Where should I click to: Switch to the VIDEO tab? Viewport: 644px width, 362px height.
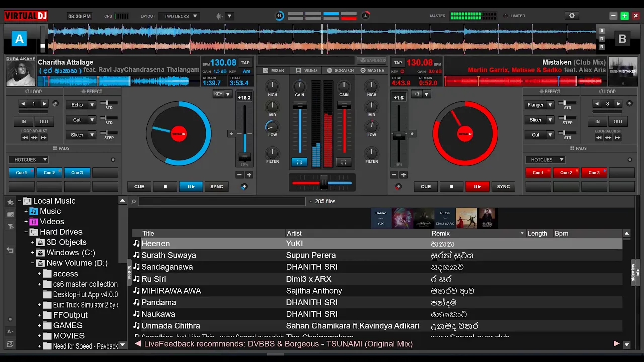click(306, 71)
